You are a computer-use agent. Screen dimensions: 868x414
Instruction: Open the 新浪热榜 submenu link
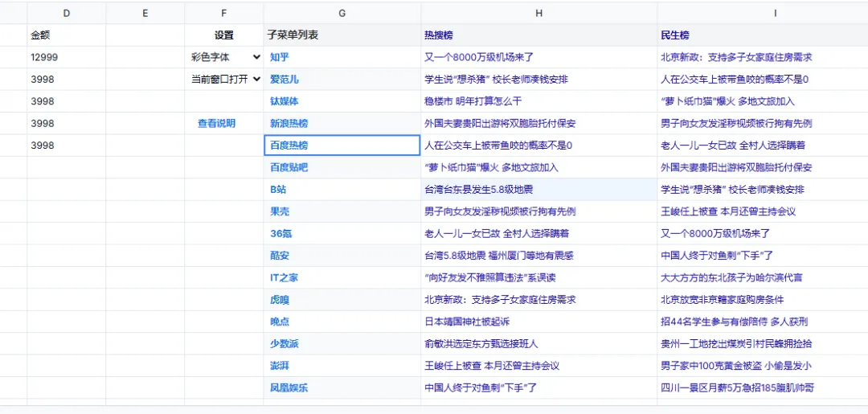(x=289, y=124)
